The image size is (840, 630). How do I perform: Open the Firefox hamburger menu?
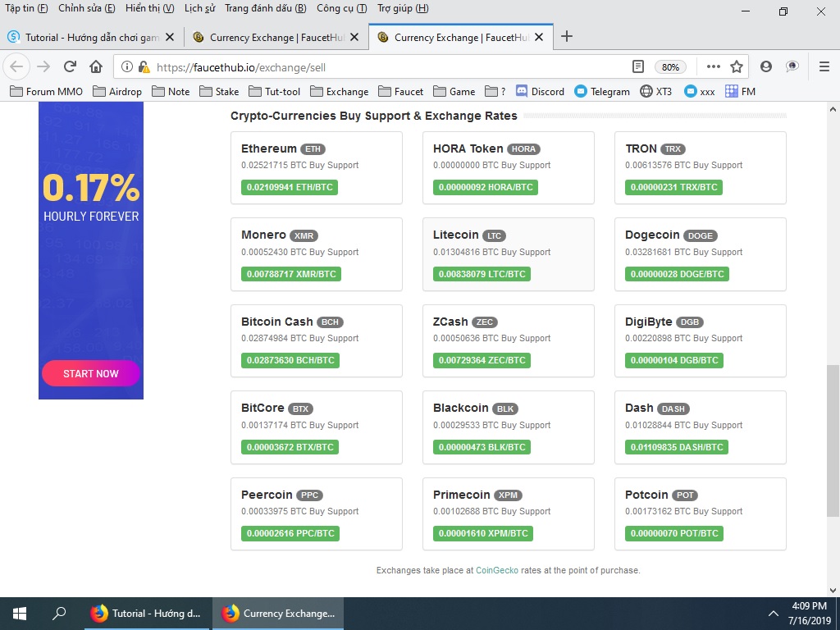[824, 66]
